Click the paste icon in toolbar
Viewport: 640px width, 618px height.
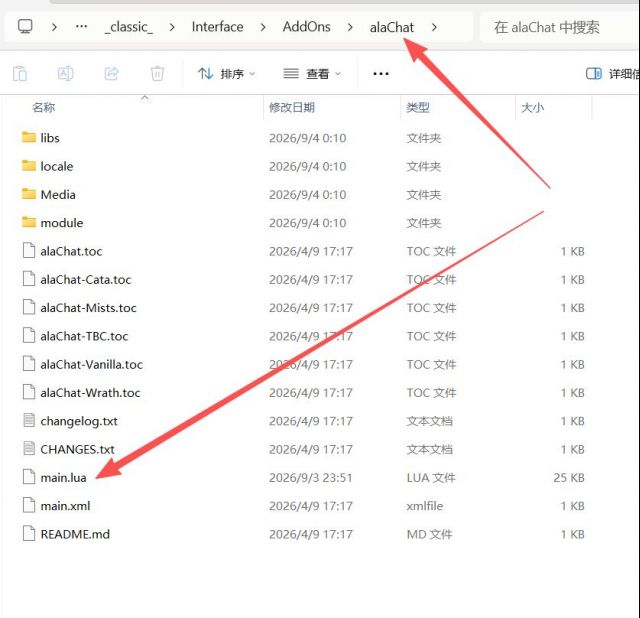click(20, 74)
